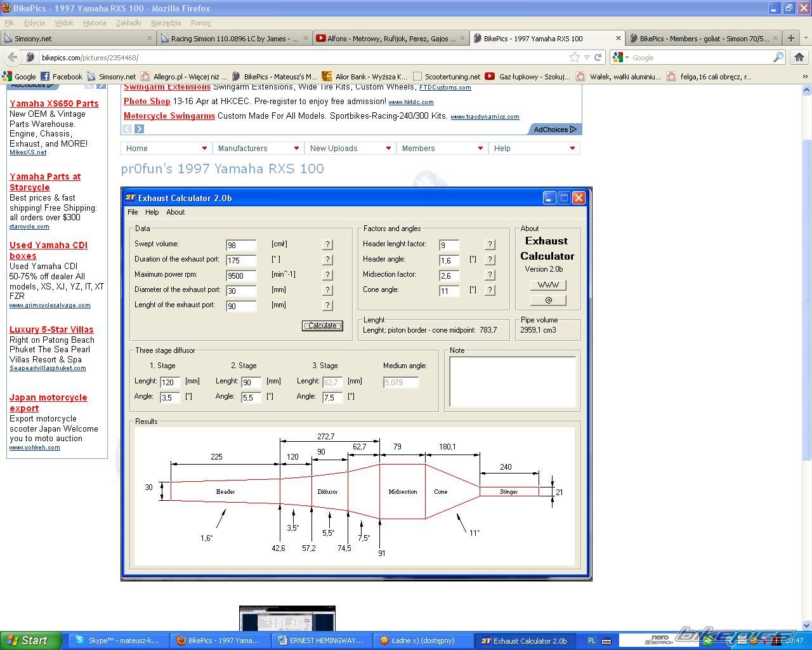Click the @ email button in About
This screenshot has height=650, width=812.
coord(548,300)
